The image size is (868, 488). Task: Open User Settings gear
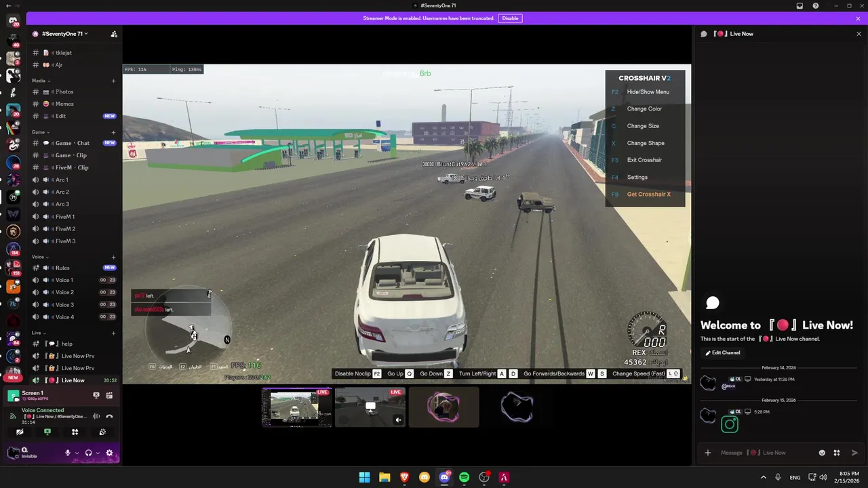(x=109, y=453)
